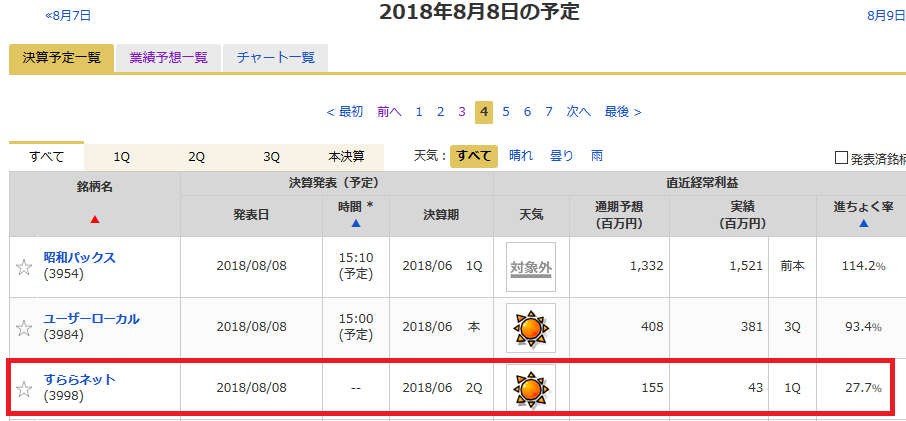Go to page 7 of results
Image resolution: width=906 pixels, height=421 pixels.
(x=549, y=112)
